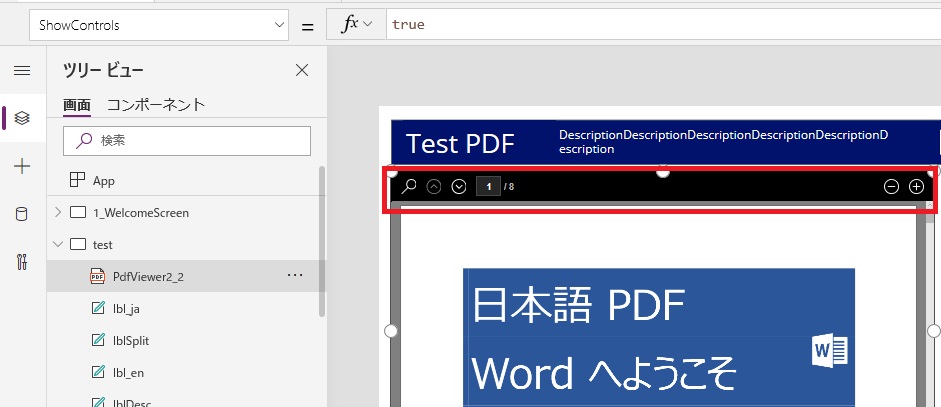The width and height of the screenshot is (941, 407).
Task: Open the Data cylinder icon in sidebar
Action: pyautogui.click(x=22, y=214)
